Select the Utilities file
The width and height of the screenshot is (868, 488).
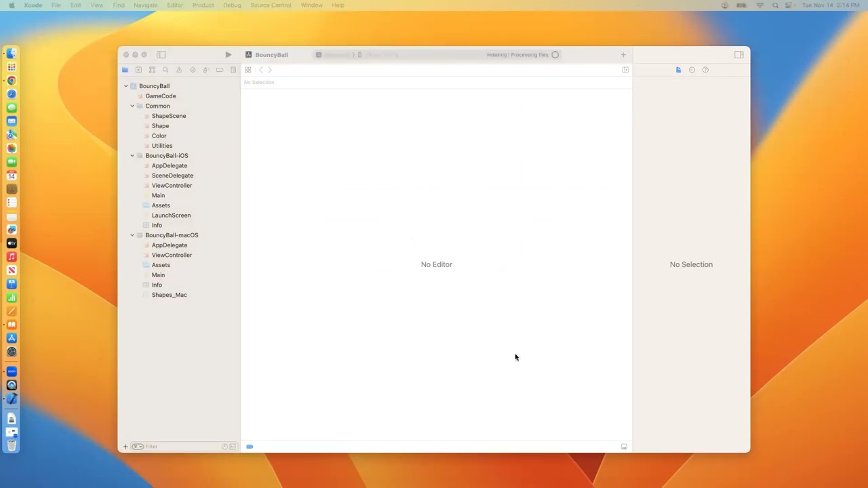point(162,146)
